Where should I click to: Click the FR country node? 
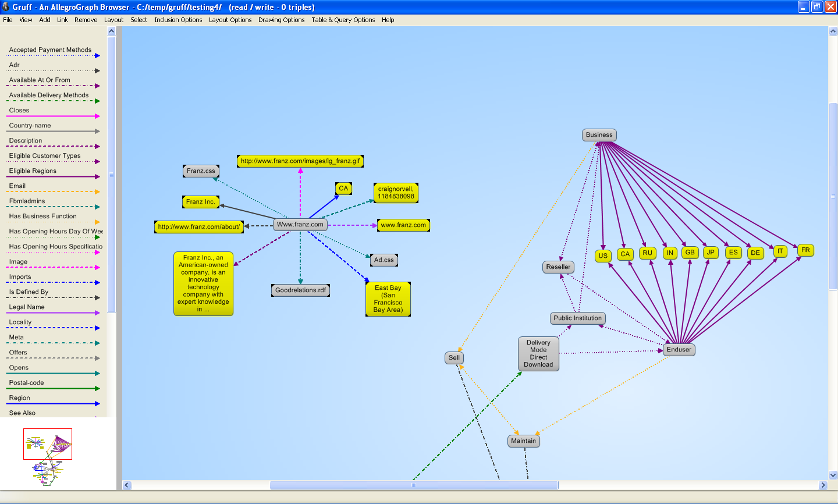click(x=805, y=250)
